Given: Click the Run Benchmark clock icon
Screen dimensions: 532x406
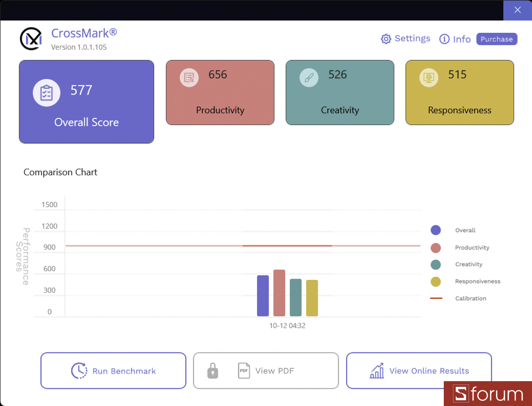Looking at the screenshot, I should pyautogui.click(x=79, y=371).
